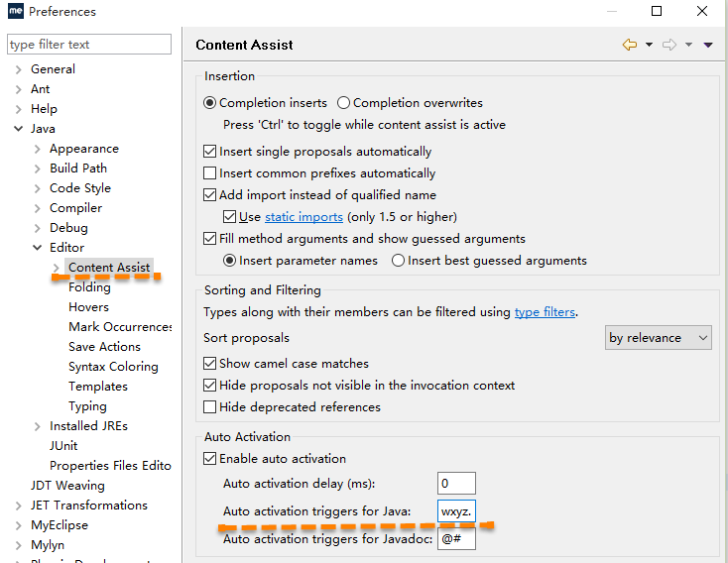Screen dimensions: 728x563
Task: Select JUnit preferences page
Action: coord(63,446)
